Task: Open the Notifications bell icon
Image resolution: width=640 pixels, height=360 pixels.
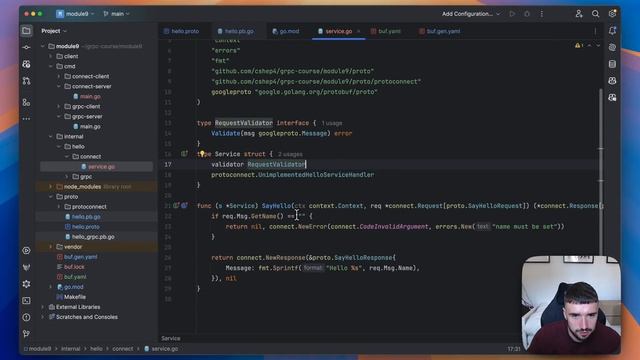Action: click(x=612, y=31)
